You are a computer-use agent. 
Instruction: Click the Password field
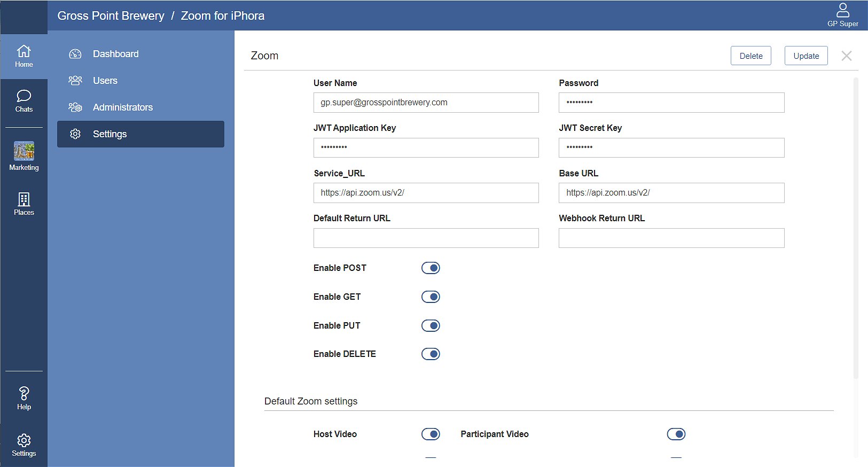coord(671,103)
